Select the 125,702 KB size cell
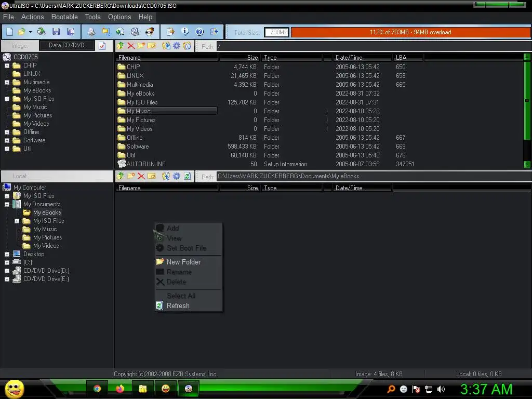532x399 pixels. [x=242, y=102]
